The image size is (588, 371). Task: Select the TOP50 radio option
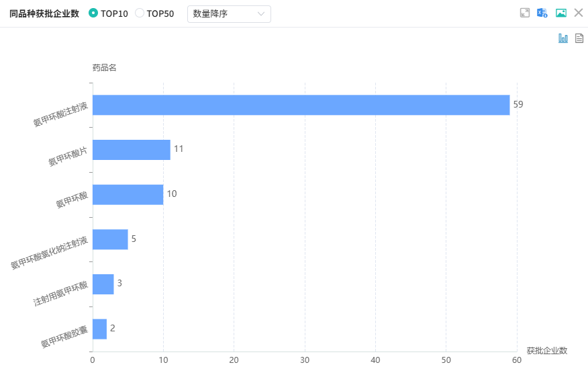click(x=140, y=13)
